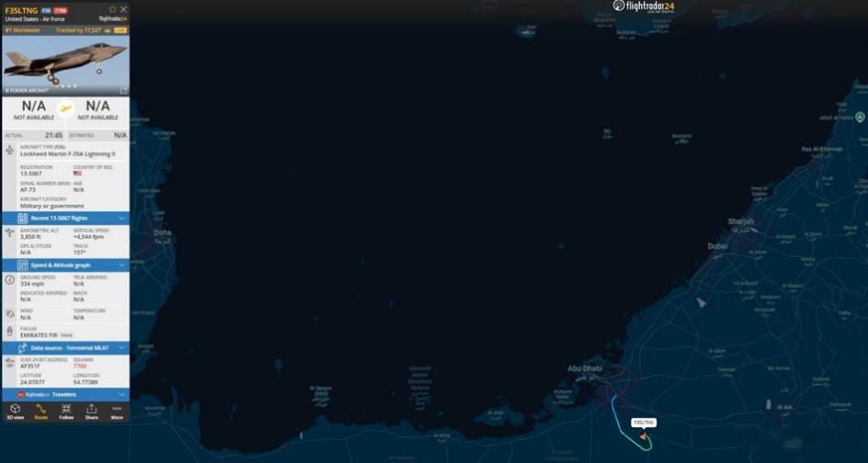Click the EMIRATES FIR value
The image size is (868, 463).
tap(39, 335)
